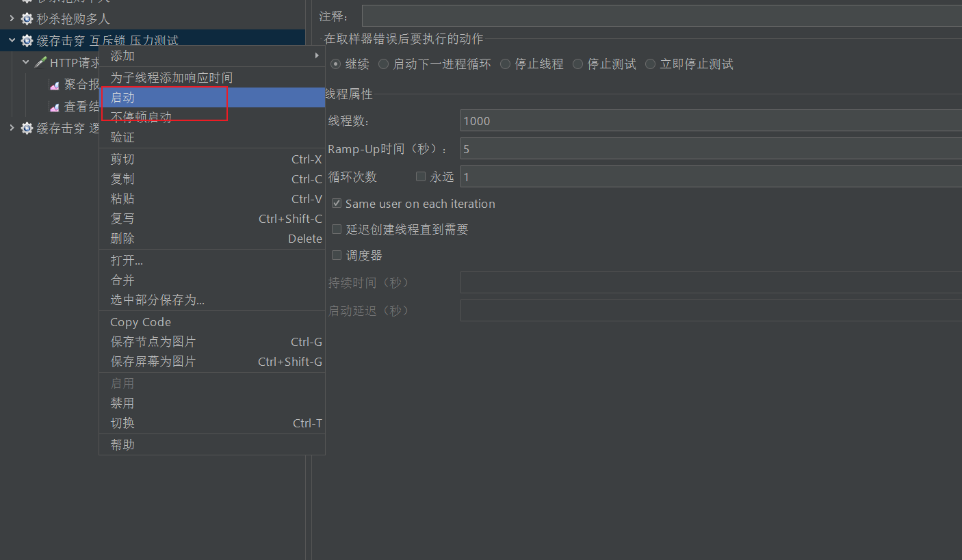Choose 打开... from context menu

click(212, 261)
